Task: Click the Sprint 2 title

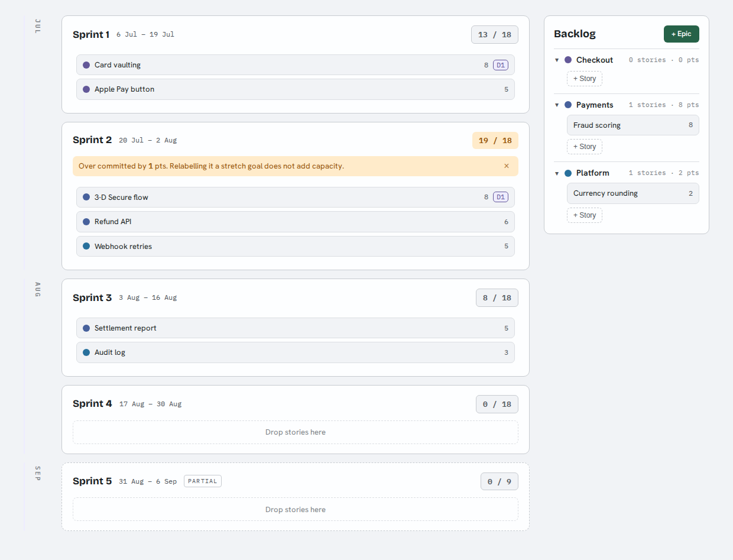Action: 92,140
